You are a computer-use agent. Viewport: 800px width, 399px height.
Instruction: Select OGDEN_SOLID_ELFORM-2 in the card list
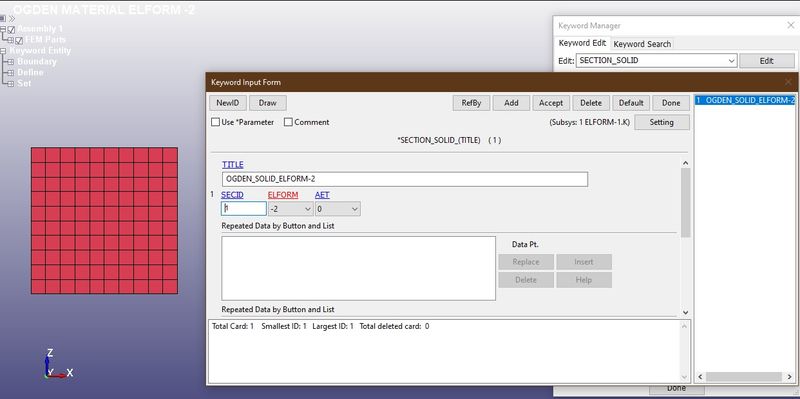tap(745, 101)
